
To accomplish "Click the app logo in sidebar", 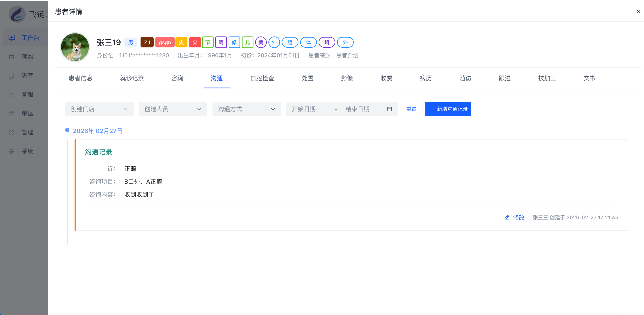I will point(17,14).
